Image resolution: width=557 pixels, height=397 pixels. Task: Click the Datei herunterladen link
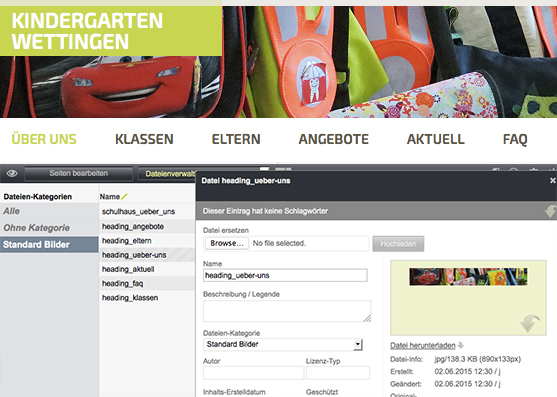point(422,346)
